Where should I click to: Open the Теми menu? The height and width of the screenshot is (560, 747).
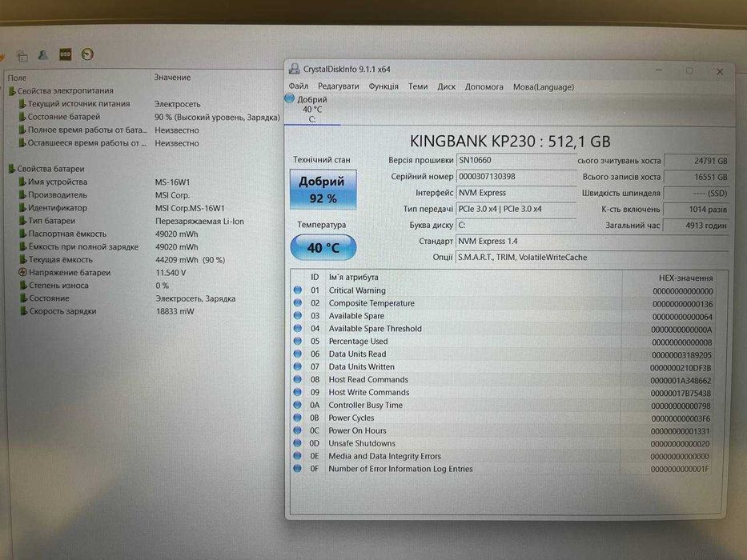pyautogui.click(x=418, y=86)
